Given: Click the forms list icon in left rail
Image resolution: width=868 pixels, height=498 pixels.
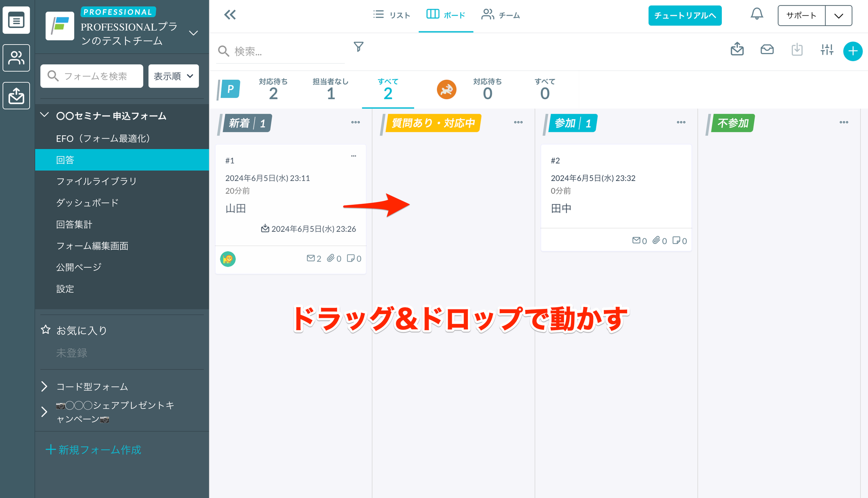Looking at the screenshot, I should 16,20.
